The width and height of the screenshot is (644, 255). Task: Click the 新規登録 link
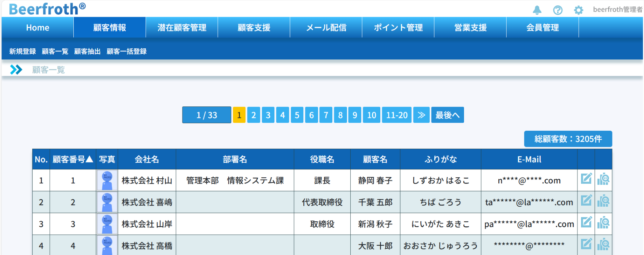[23, 51]
